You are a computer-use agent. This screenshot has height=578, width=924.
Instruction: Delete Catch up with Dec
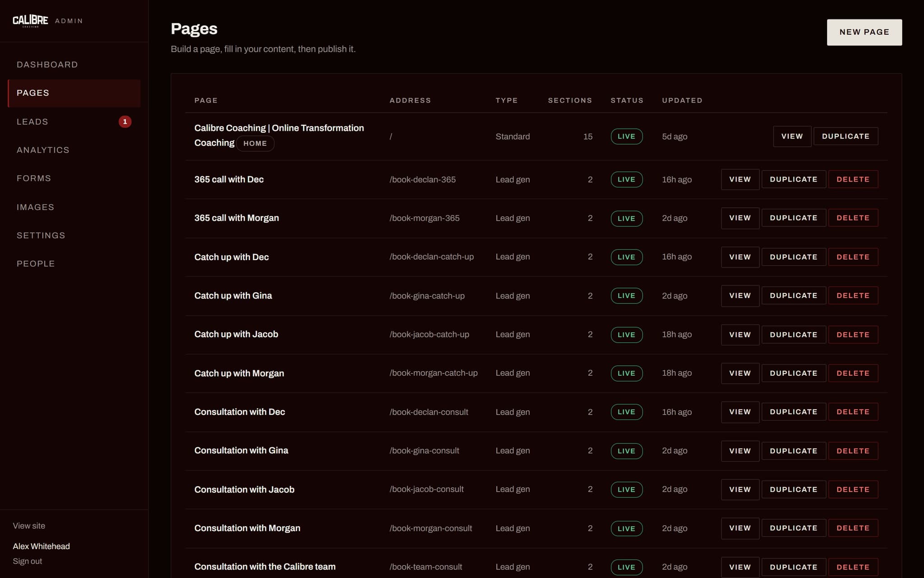pos(853,257)
